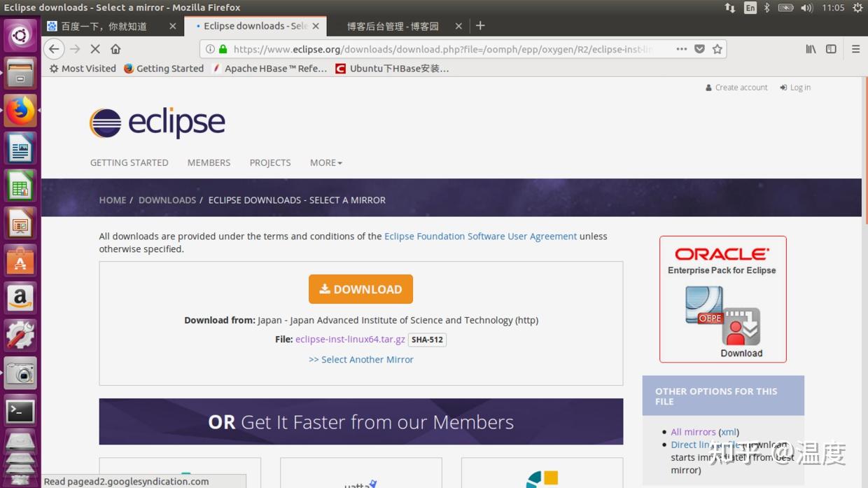Image resolution: width=868 pixels, height=488 pixels.
Task: Click the stop loading X icon
Action: [x=94, y=49]
